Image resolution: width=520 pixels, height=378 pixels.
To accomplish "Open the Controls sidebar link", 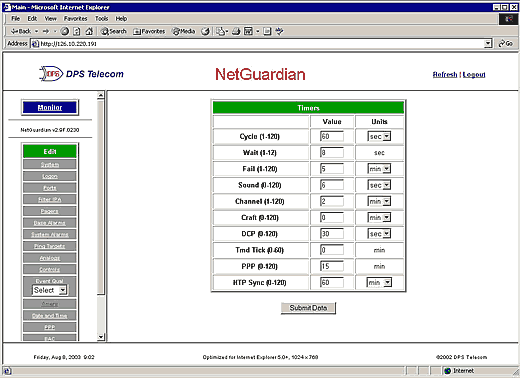I will point(50,270).
